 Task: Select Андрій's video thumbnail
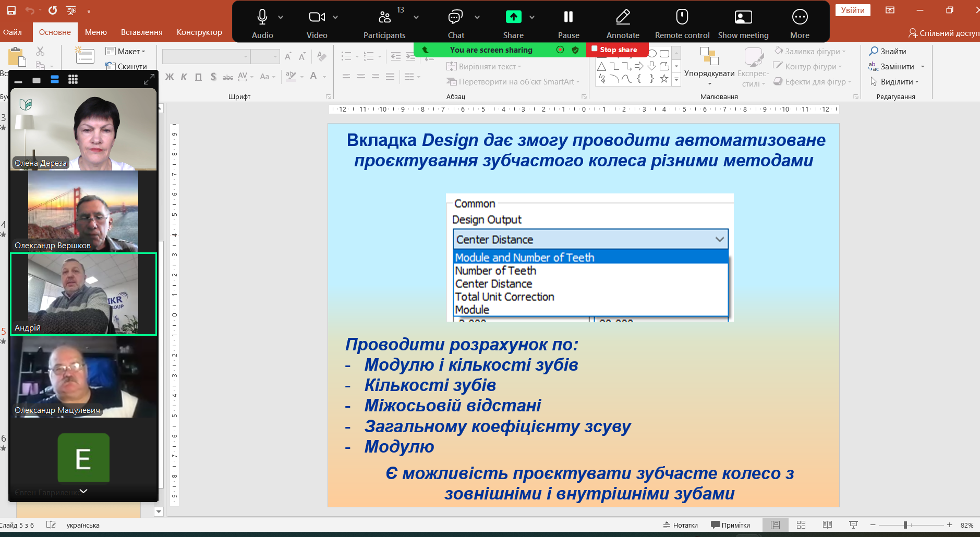(83, 294)
